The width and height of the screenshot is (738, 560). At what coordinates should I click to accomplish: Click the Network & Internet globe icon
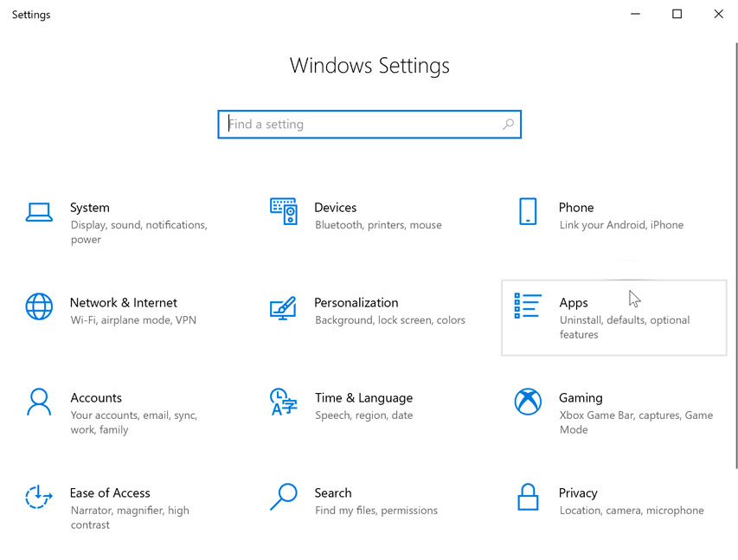coord(39,306)
